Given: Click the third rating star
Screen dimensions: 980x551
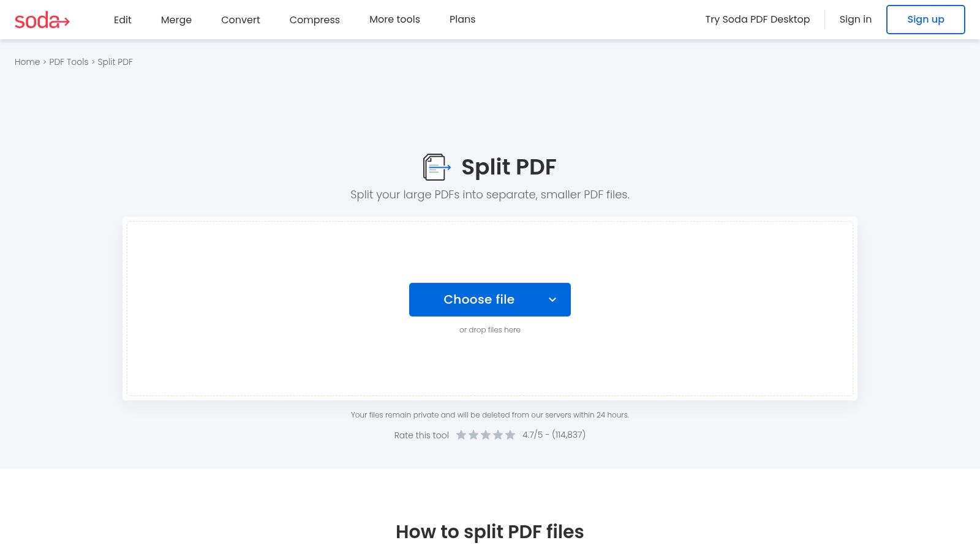Looking at the screenshot, I should coord(486,435).
